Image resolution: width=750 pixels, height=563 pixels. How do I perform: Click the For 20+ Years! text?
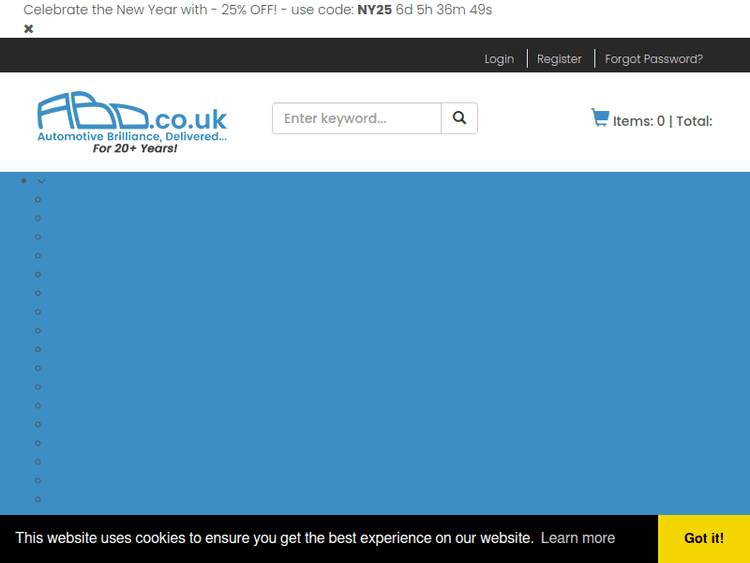tap(135, 149)
